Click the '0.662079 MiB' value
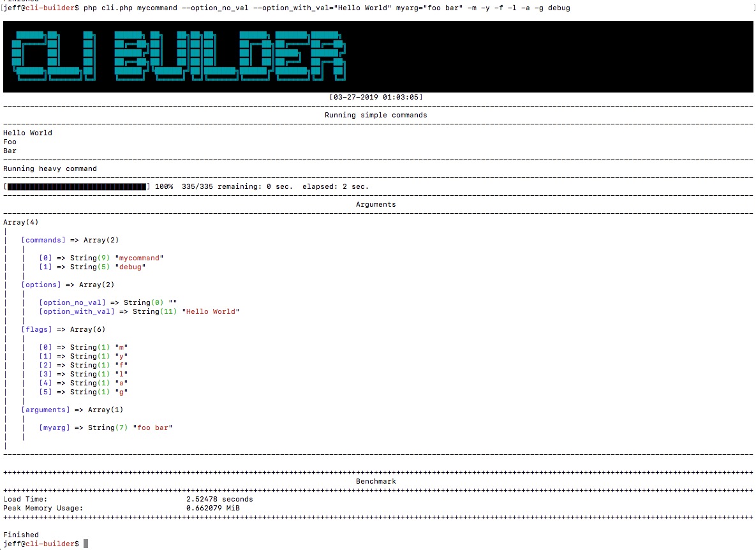 point(213,508)
